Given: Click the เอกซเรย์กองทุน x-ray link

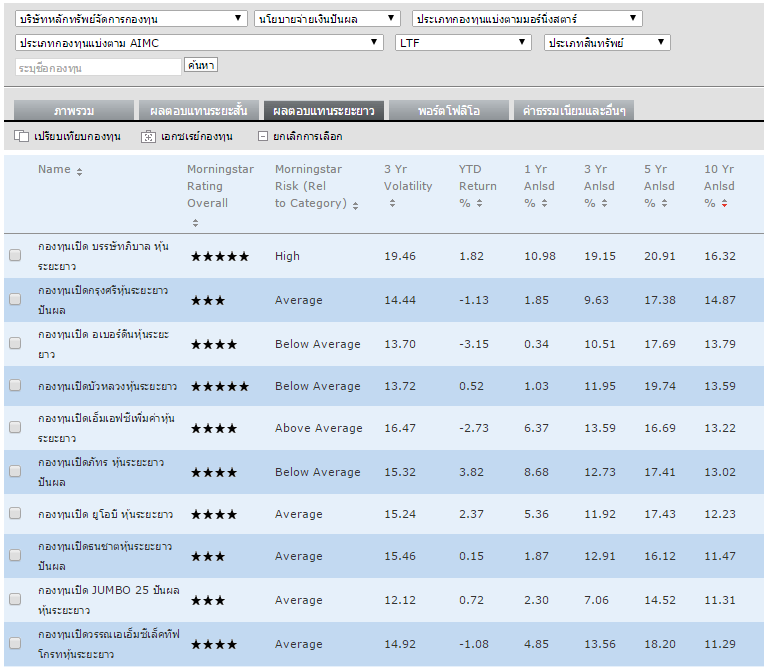Looking at the screenshot, I should (197, 136).
